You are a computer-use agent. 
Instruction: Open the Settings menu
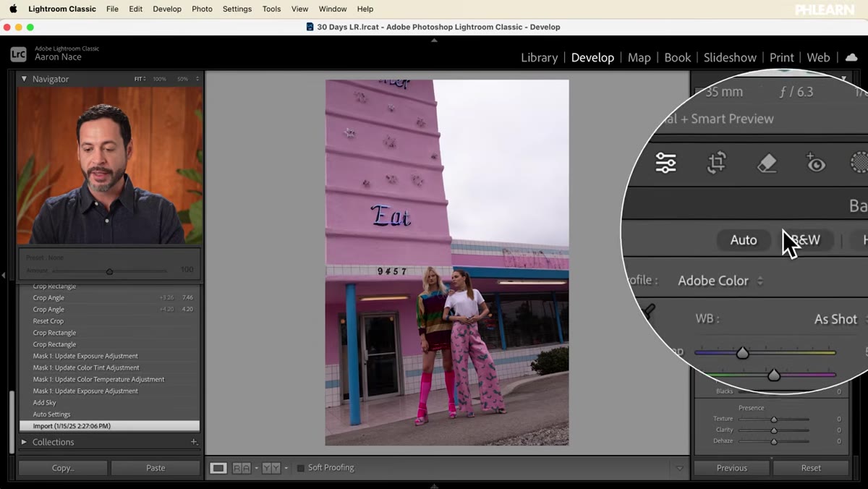click(x=237, y=9)
